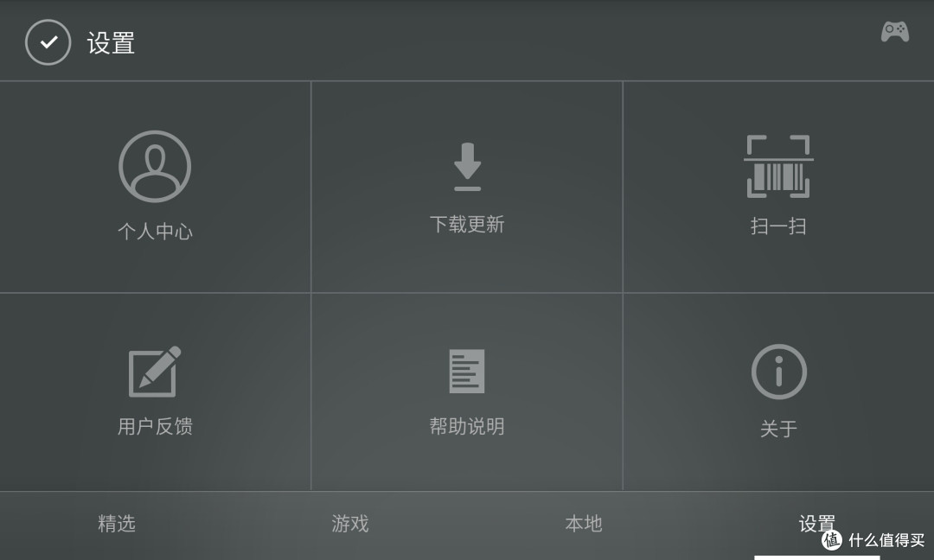This screenshot has width=934, height=560.
Task: Launch the 扫一扫 barcode scanner icon
Action: [x=778, y=167]
